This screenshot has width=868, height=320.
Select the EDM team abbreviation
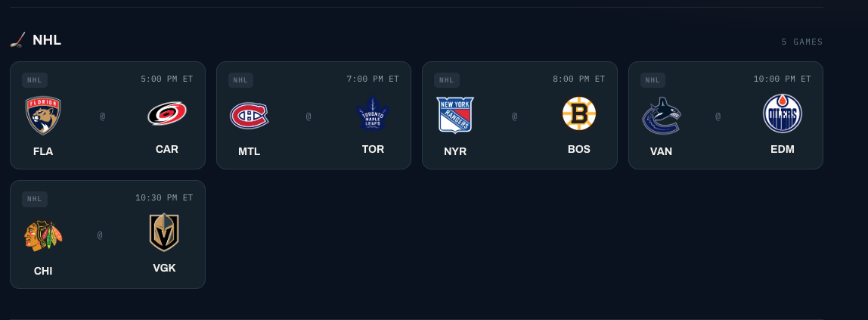coord(783,150)
